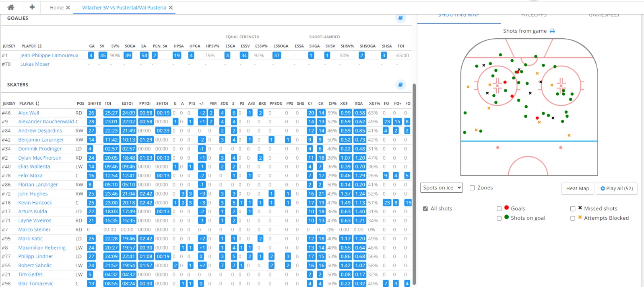644x287 pixels.
Task: Click the home icon in top bar
Action: click(11, 7)
